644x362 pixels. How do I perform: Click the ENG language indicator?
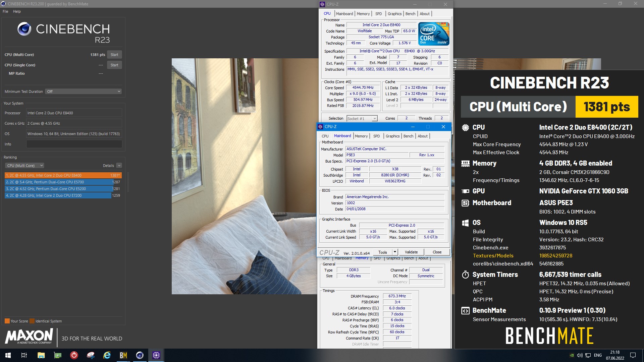click(x=598, y=355)
